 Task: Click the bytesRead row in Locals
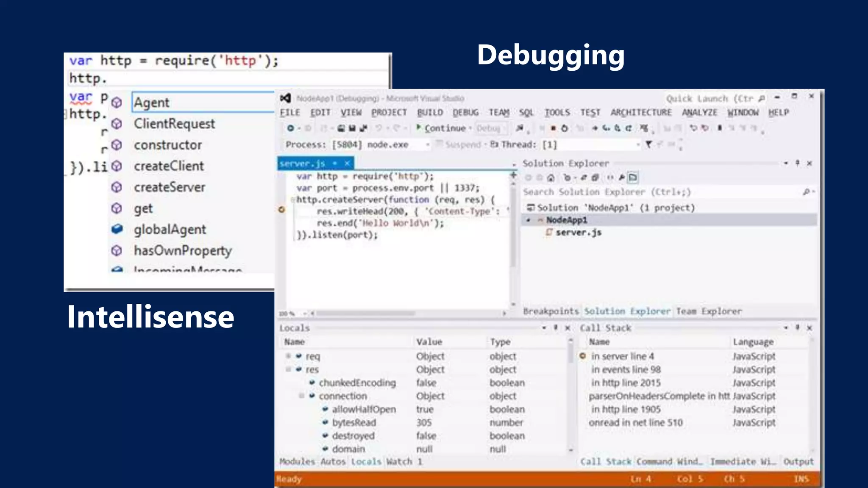coord(424,422)
